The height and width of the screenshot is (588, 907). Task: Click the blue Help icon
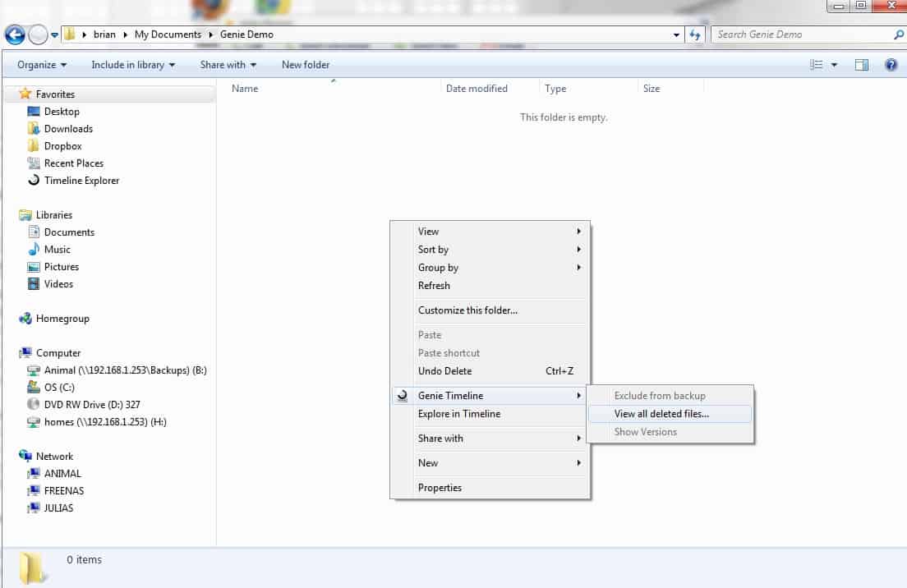[891, 65]
